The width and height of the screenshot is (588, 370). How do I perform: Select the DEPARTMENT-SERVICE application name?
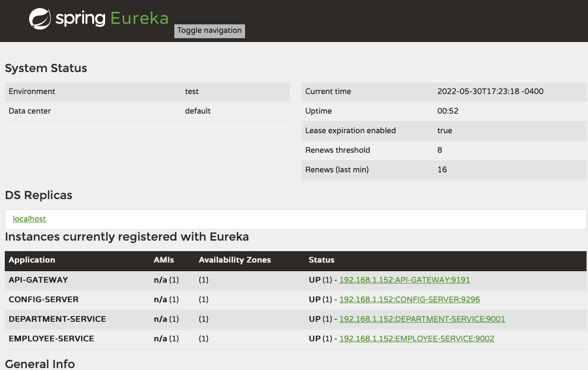click(x=57, y=319)
